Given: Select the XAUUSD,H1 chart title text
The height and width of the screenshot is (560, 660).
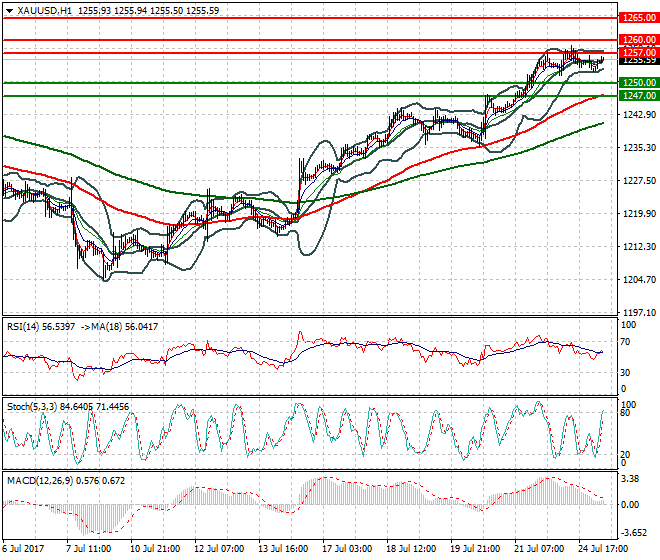Looking at the screenshot, I should point(45,11).
